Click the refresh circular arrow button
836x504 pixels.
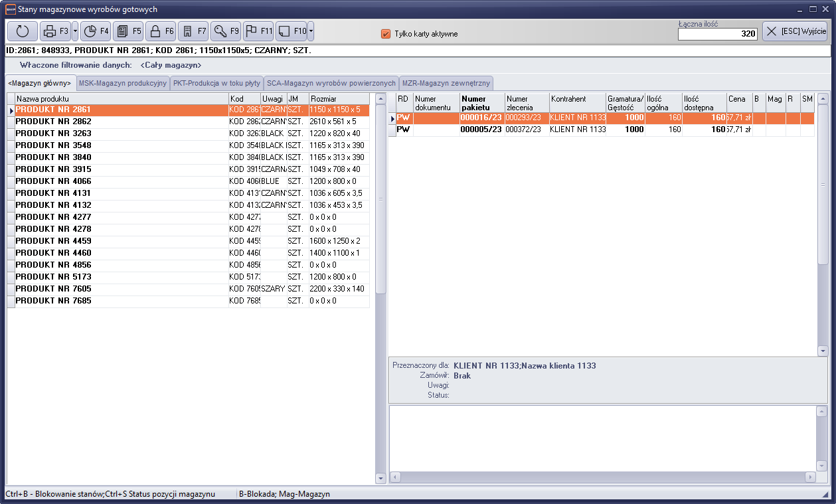pyautogui.click(x=23, y=31)
